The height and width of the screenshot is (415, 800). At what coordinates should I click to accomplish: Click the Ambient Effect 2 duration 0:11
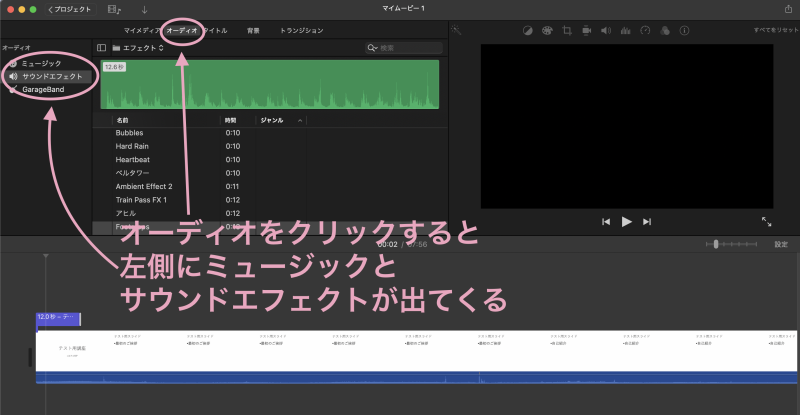coord(232,186)
